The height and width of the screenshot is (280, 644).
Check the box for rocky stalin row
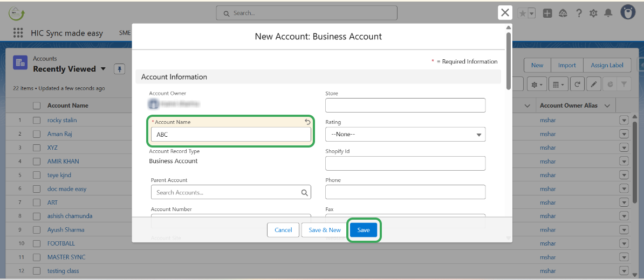(37, 120)
